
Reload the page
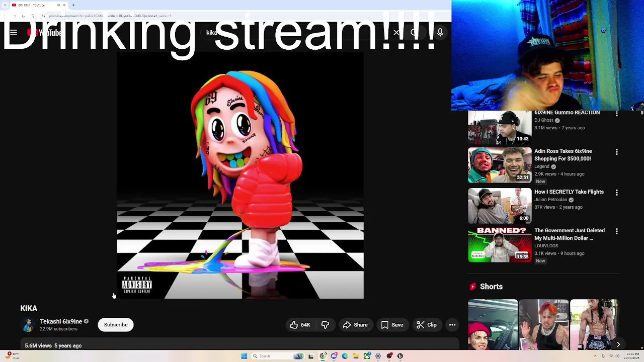click(23, 16)
